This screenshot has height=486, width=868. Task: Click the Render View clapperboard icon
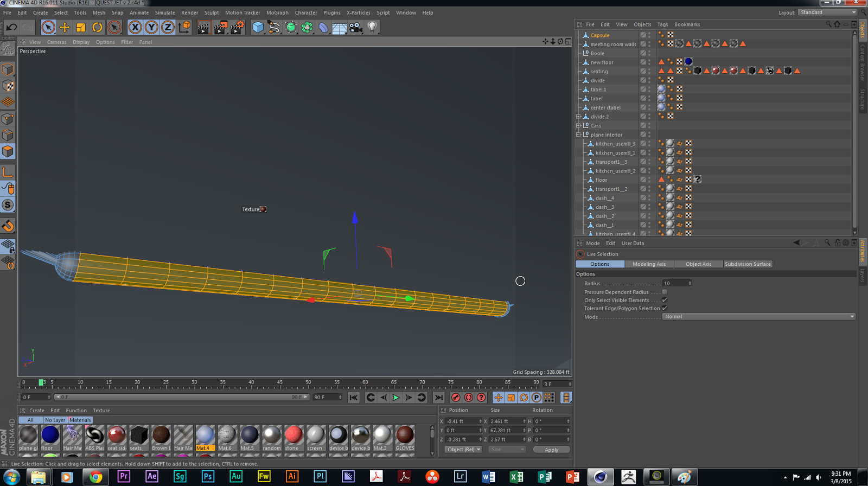tap(203, 27)
